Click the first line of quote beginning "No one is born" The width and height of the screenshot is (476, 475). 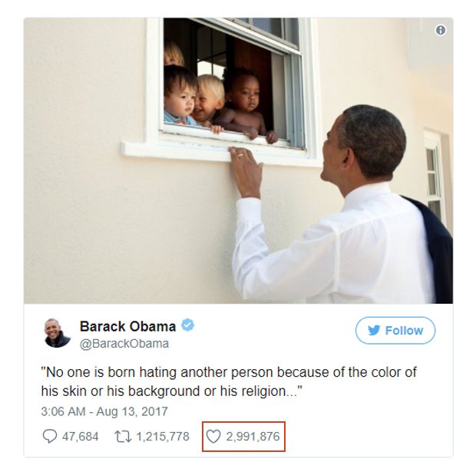point(229,372)
